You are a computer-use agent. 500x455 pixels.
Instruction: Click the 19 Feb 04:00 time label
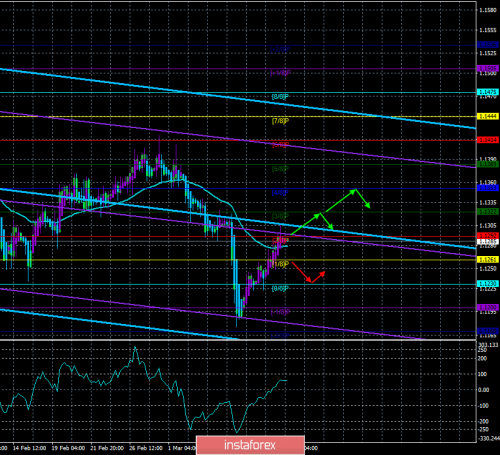pyautogui.click(x=68, y=448)
